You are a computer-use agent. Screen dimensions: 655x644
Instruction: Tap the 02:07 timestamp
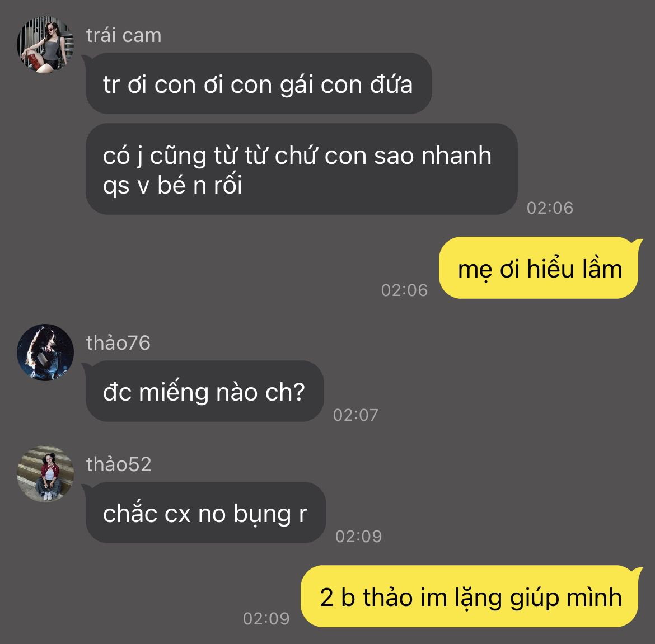[x=355, y=415]
